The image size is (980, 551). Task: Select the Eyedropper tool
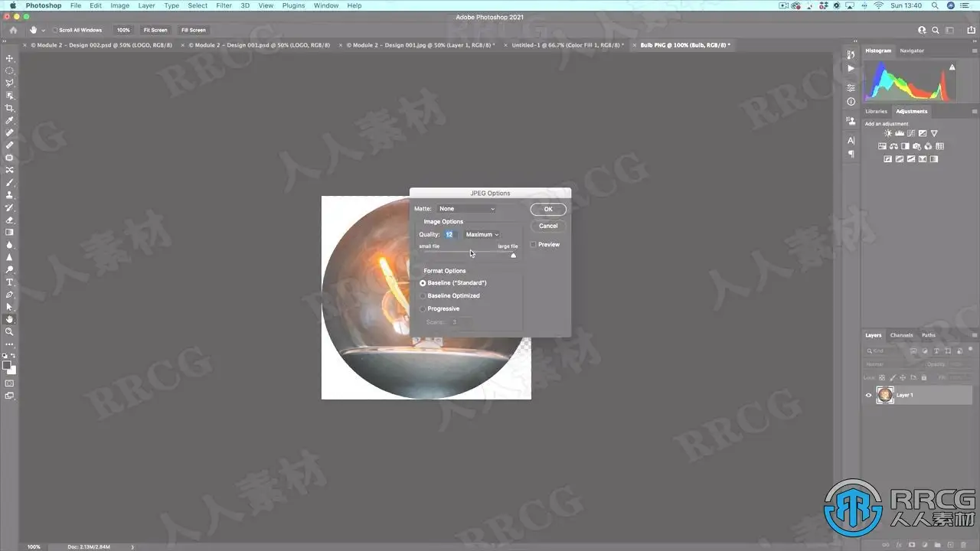click(x=10, y=120)
